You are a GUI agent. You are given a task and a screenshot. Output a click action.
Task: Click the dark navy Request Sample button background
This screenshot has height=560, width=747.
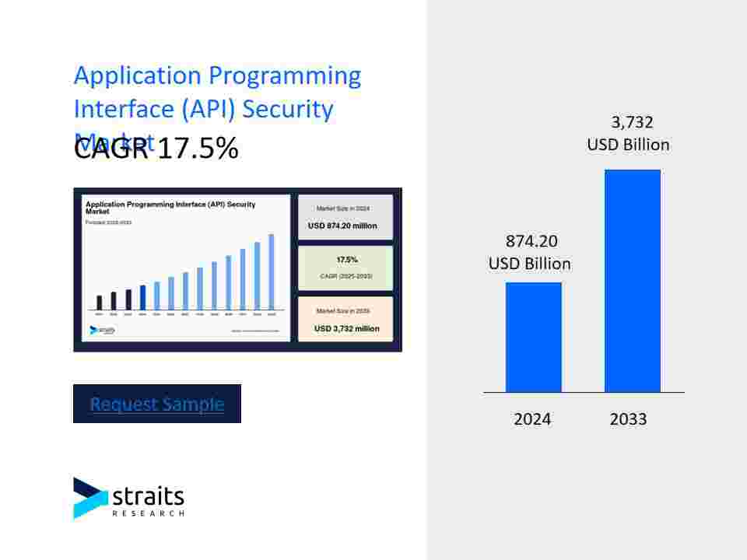pos(156,404)
